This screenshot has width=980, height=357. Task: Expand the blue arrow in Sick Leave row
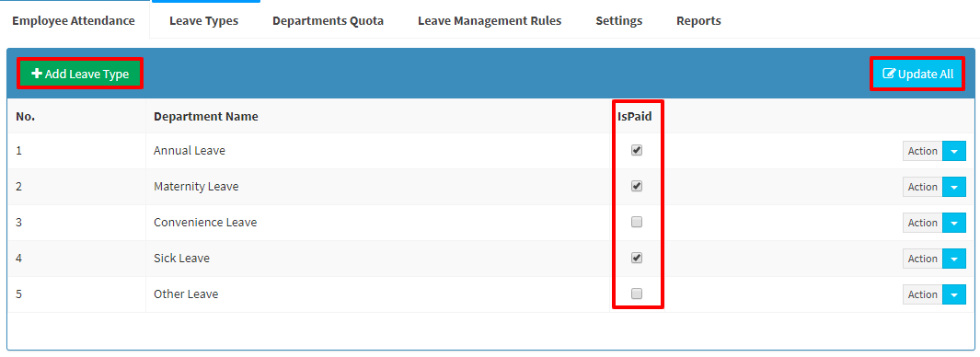pyautogui.click(x=953, y=259)
